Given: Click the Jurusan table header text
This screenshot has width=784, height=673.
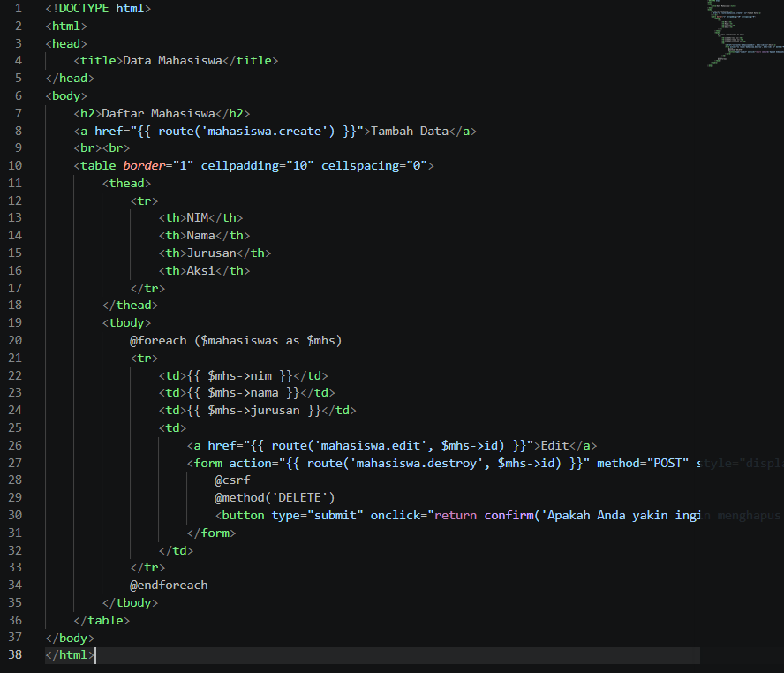Looking at the screenshot, I should click(x=212, y=253).
